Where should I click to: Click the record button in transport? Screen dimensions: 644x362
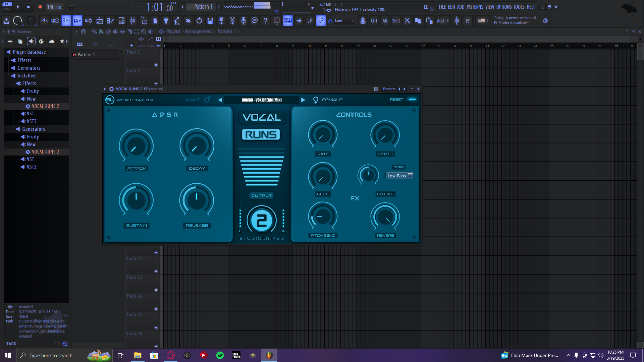(x=40, y=7)
